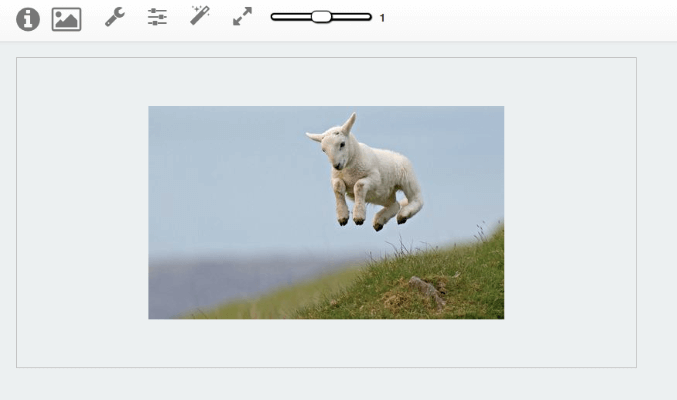Click the slider track left of the knob
This screenshot has height=400, width=677.
click(291, 17)
